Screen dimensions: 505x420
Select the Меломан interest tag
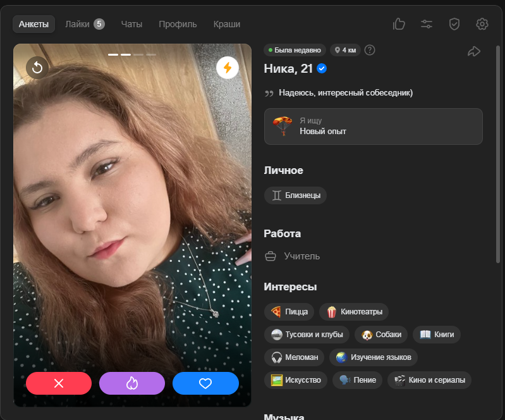[294, 357]
